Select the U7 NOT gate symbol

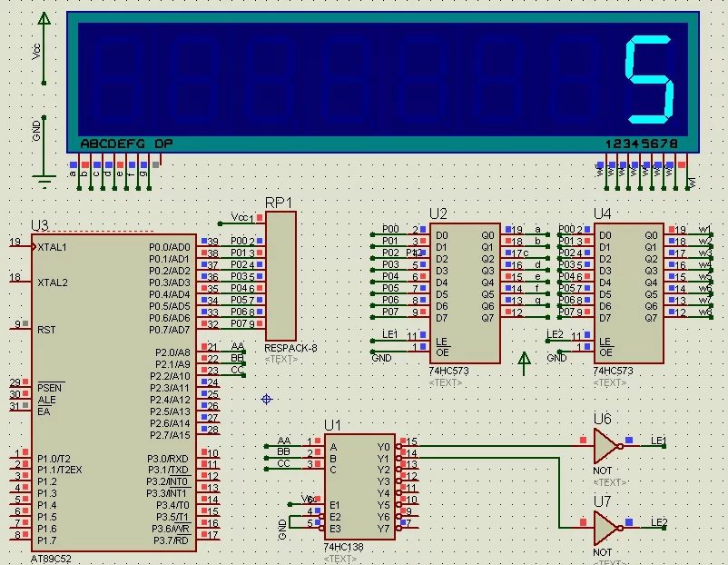point(607,529)
